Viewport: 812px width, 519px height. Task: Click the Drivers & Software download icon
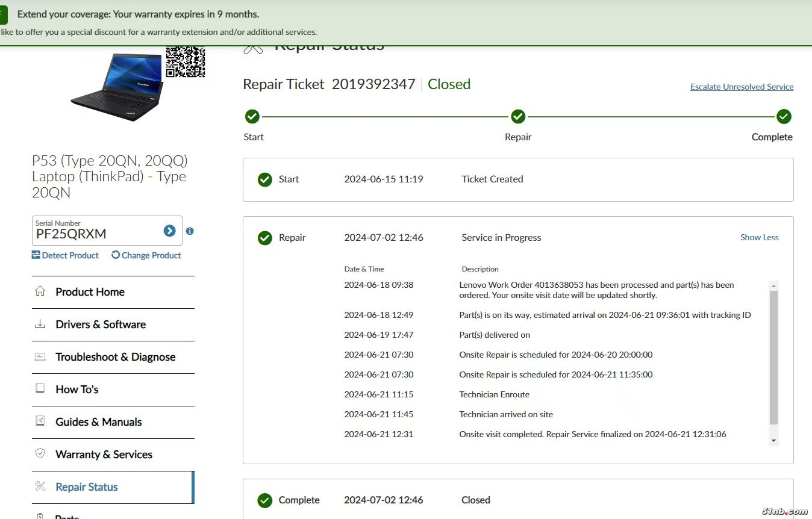[40, 324]
